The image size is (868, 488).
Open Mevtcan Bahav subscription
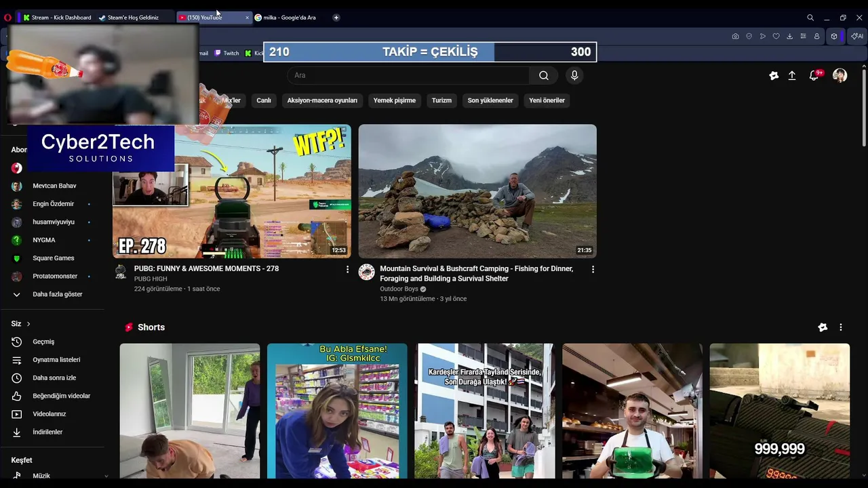tap(53, 186)
